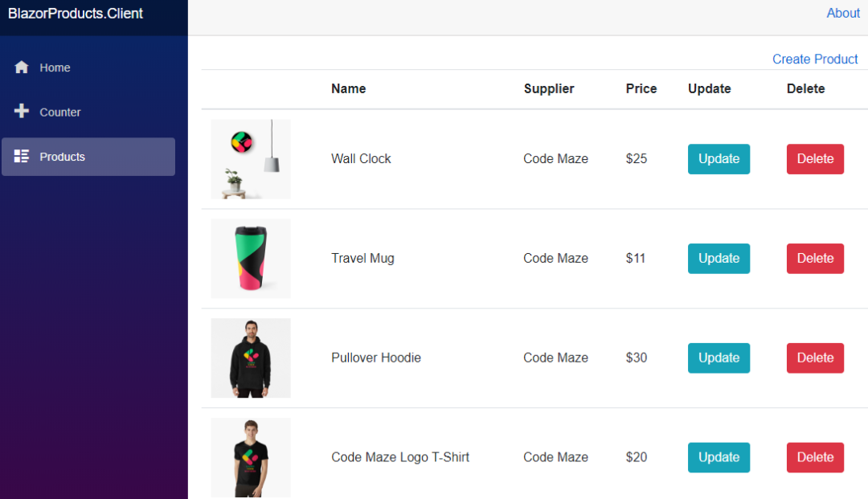Select the plus icon beside Counter
The height and width of the screenshot is (499, 868).
tap(22, 111)
